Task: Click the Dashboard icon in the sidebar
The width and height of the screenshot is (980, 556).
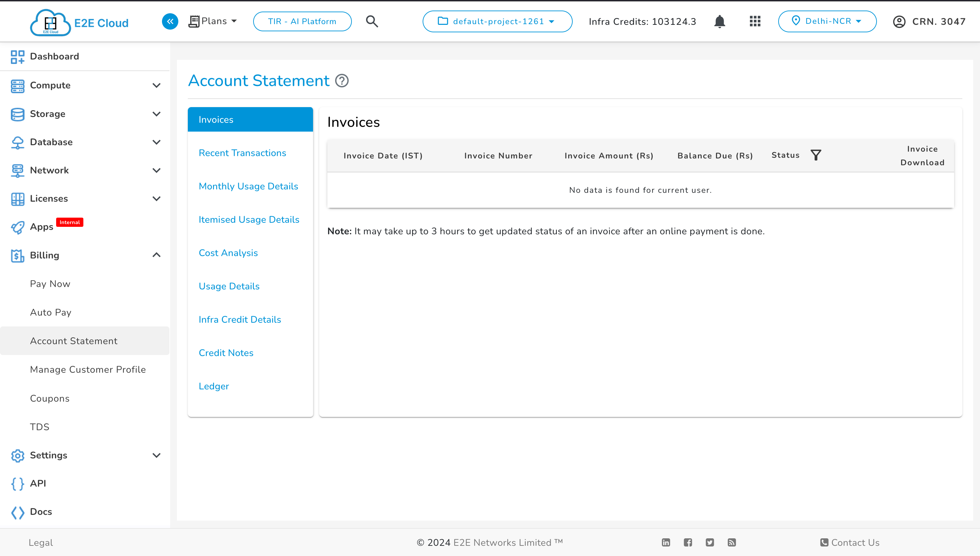Action: tap(18, 56)
